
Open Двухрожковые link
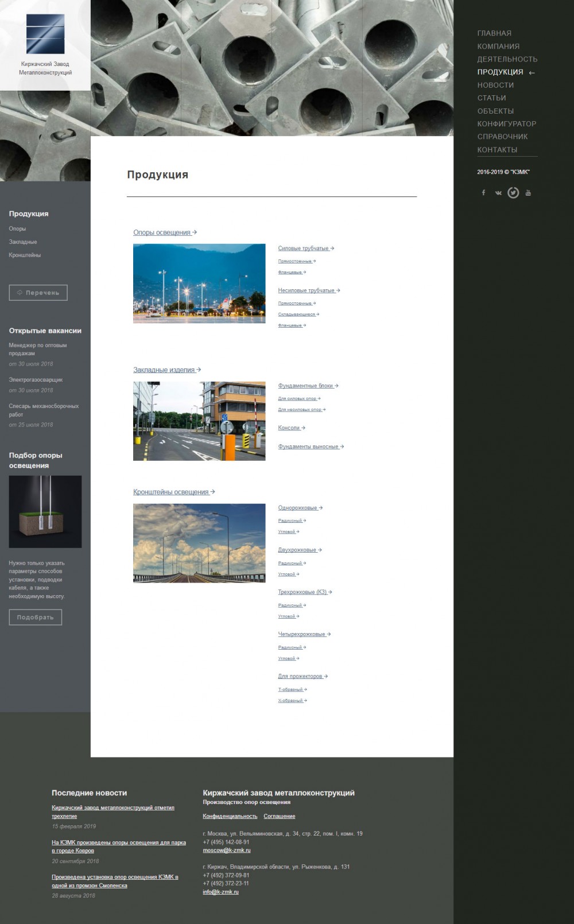pyautogui.click(x=300, y=550)
